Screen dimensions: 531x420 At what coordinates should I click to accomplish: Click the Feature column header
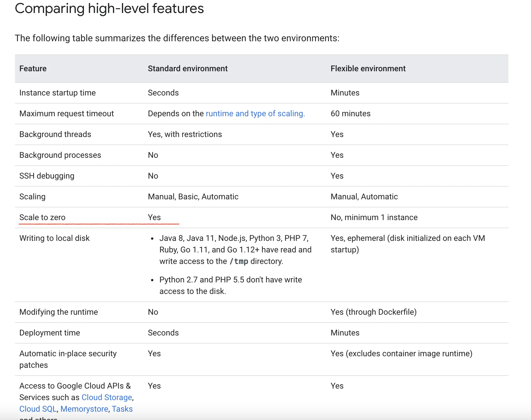(33, 69)
